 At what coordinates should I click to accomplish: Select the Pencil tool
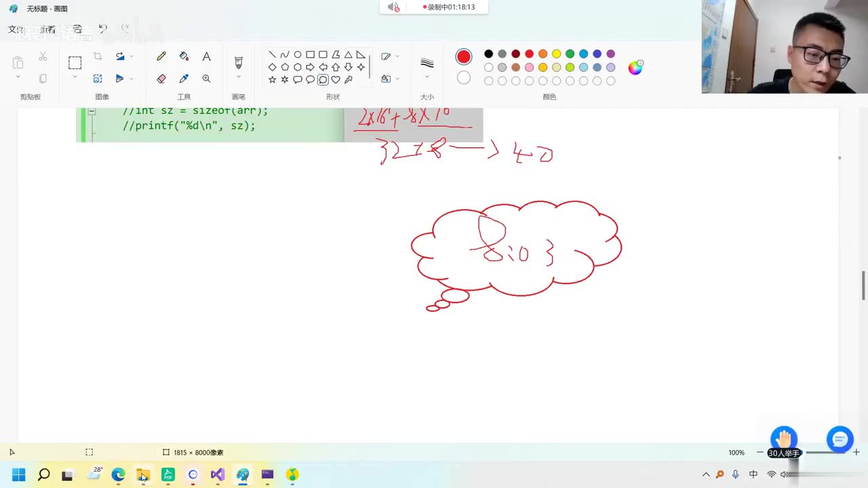(x=161, y=56)
